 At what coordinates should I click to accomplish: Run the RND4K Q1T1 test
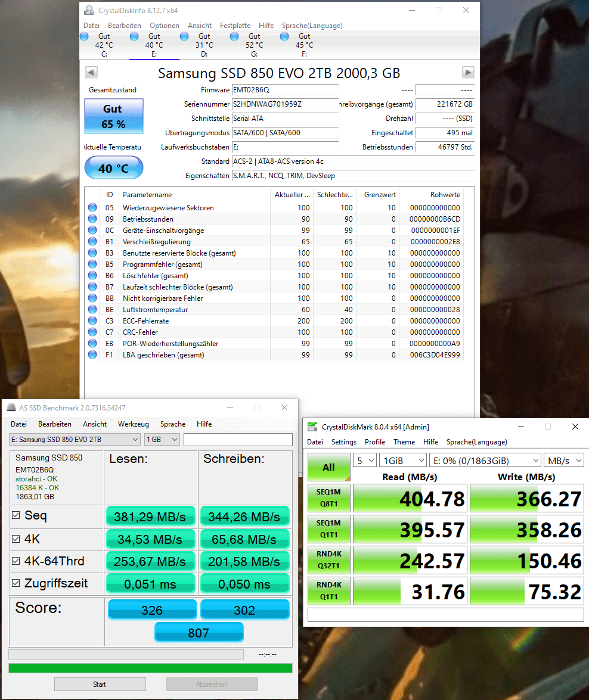[329, 590]
